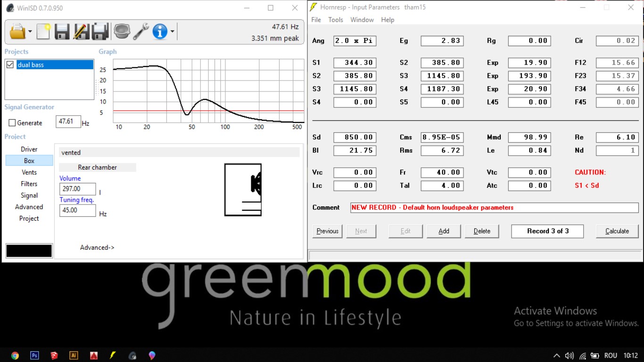Click the Save All stacked floppies icon
The image size is (644, 362).
click(x=100, y=32)
